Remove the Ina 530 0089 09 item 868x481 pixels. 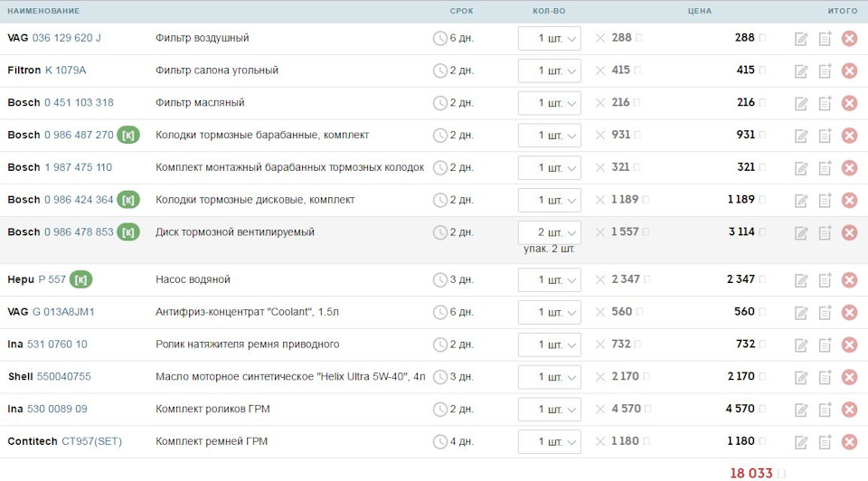point(849,410)
